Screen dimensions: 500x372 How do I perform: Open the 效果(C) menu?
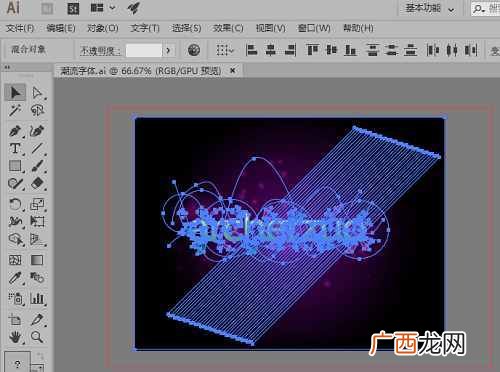[x=228, y=28]
